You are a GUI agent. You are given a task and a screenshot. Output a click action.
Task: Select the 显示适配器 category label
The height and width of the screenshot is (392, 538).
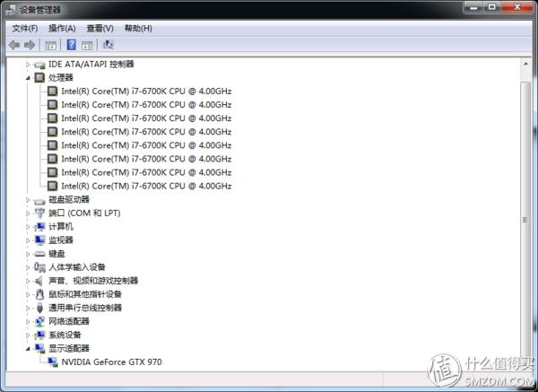tap(69, 348)
